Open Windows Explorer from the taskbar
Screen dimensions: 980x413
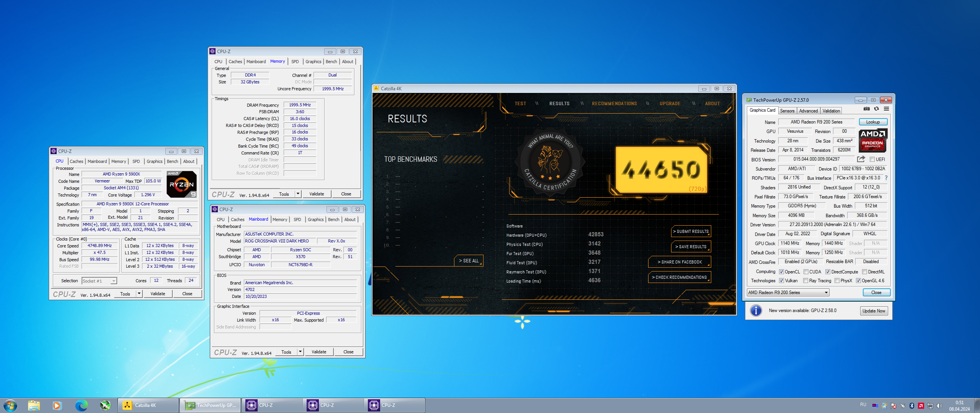coord(34,405)
